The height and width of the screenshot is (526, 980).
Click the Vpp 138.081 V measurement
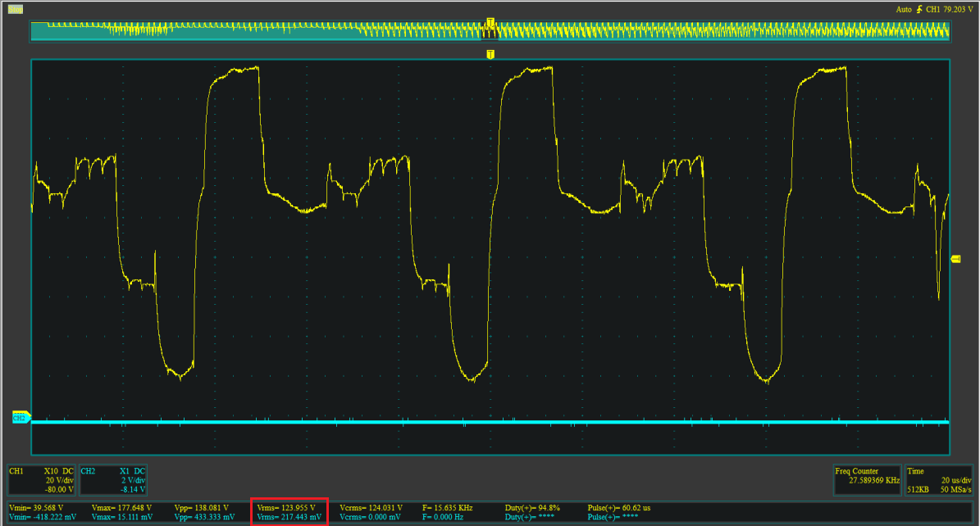click(x=201, y=507)
